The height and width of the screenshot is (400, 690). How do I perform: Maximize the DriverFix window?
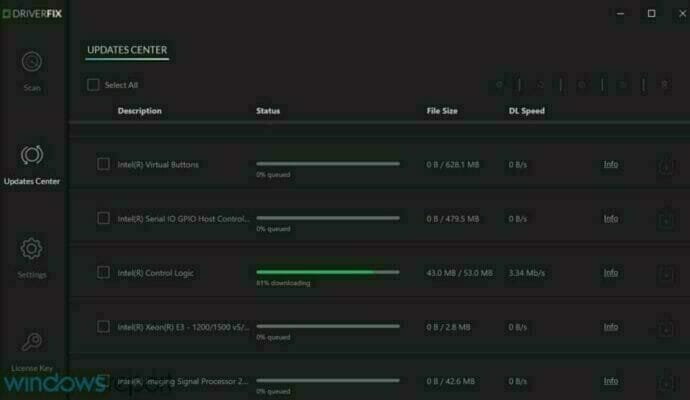pyautogui.click(x=651, y=13)
